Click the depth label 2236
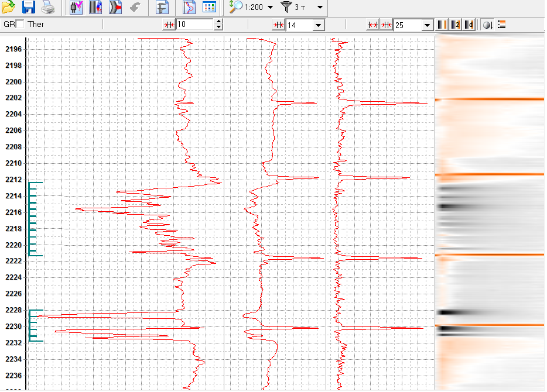The image size is (547, 392). tap(13, 376)
